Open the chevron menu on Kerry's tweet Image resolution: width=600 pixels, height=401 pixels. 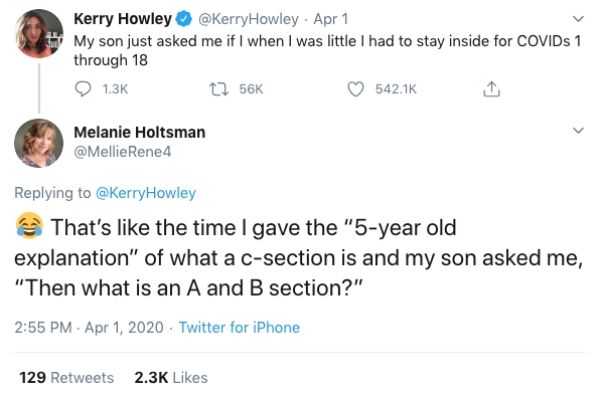pyautogui.click(x=577, y=18)
